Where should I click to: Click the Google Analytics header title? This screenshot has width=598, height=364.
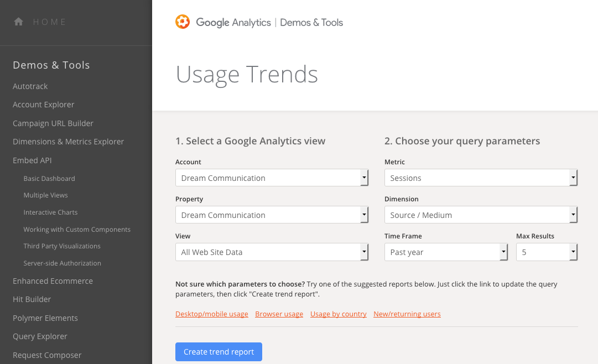point(233,23)
